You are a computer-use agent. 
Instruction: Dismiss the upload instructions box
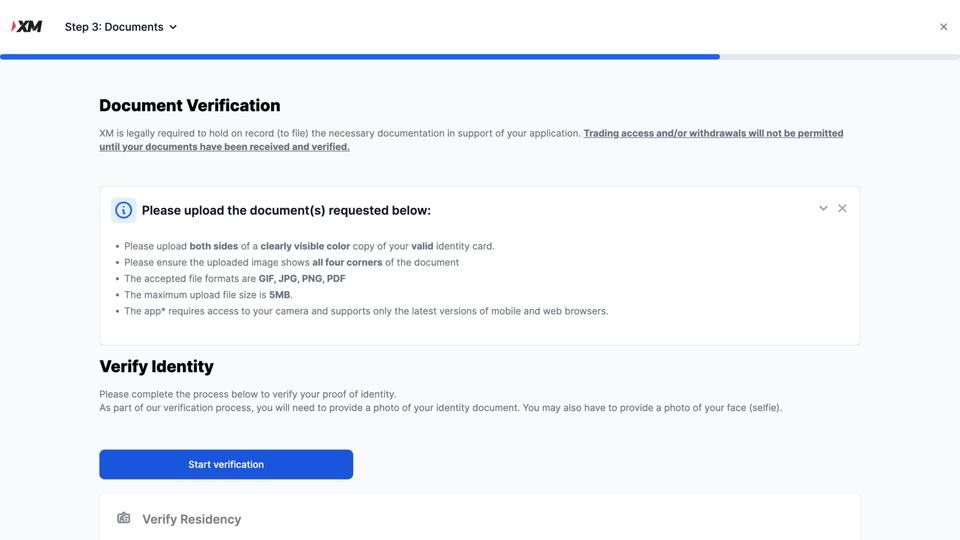(842, 208)
